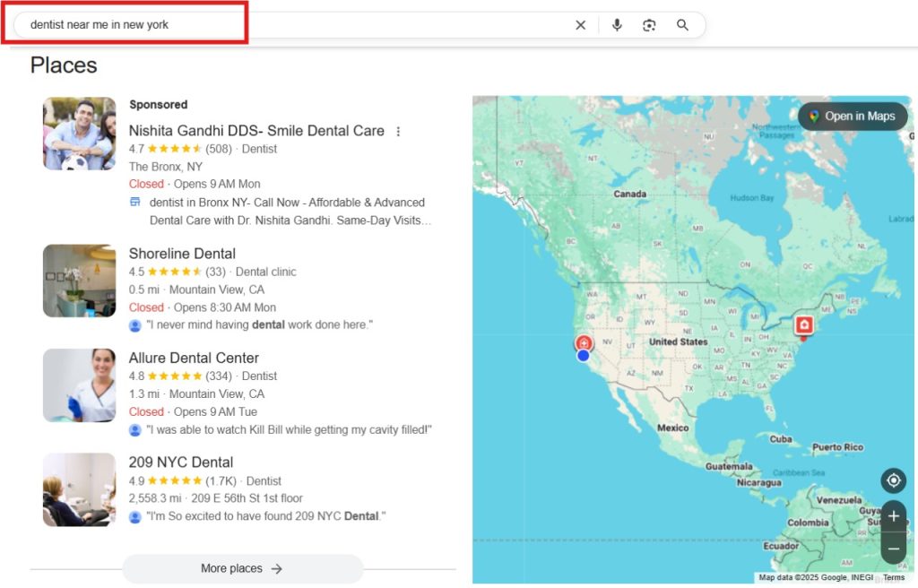This screenshot has width=918, height=588.
Task: Click the magnifying glass search icon
Action: pyautogui.click(x=682, y=25)
